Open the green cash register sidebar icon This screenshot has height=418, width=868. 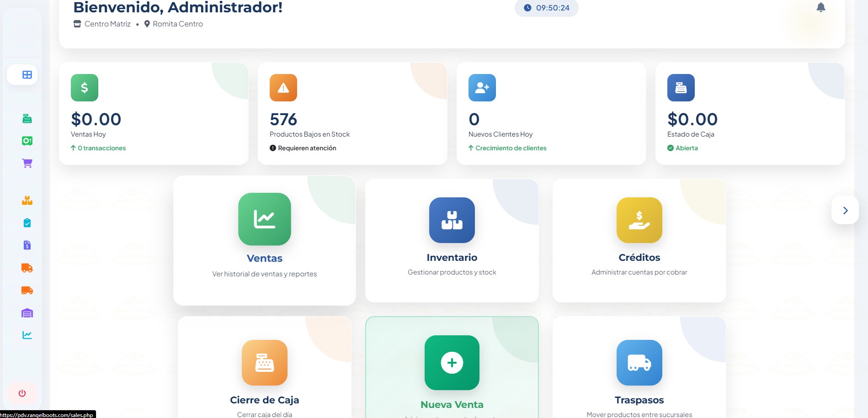(x=27, y=119)
